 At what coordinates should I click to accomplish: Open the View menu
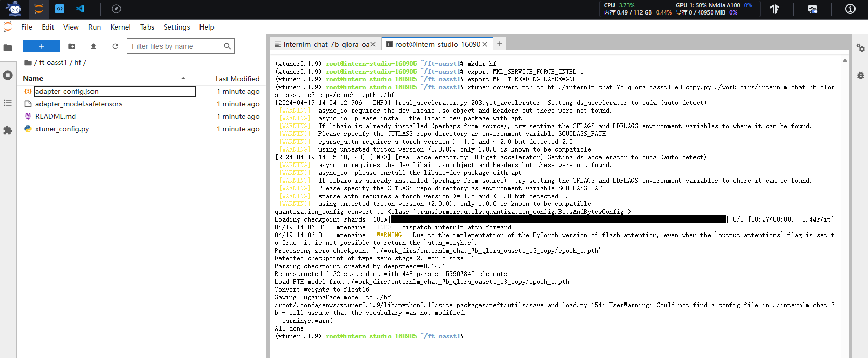[71, 27]
